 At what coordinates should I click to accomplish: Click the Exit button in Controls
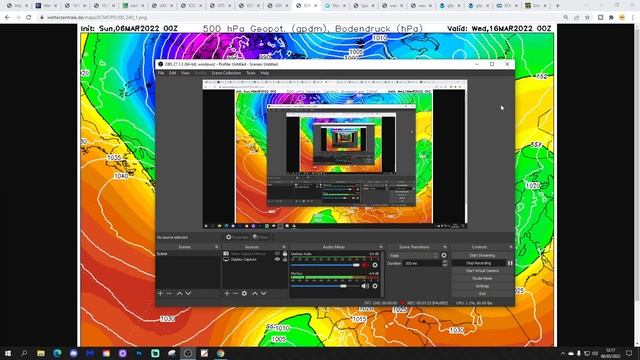[482, 293]
